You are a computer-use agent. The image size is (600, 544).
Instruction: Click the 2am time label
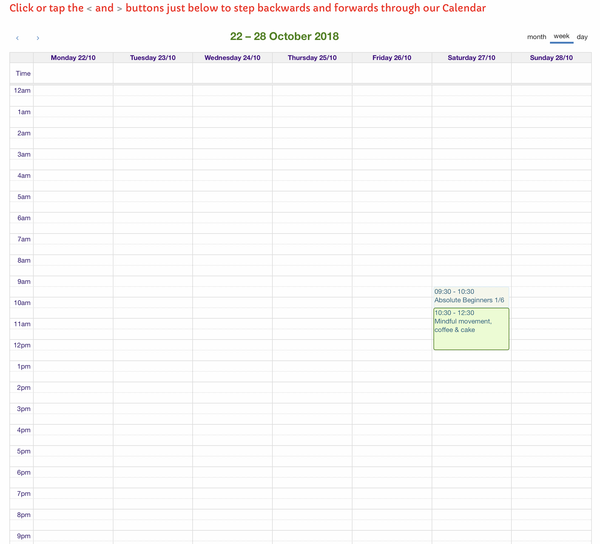click(x=24, y=133)
